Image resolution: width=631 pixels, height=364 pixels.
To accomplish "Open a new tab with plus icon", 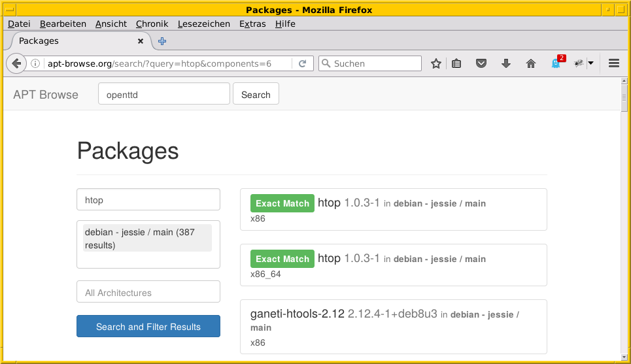I will 162,41.
